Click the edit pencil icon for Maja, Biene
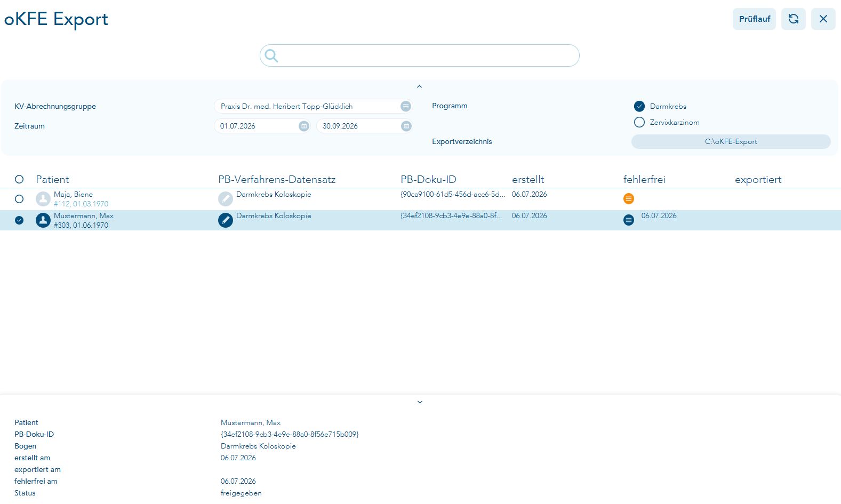841x504 pixels. tap(226, 199)
